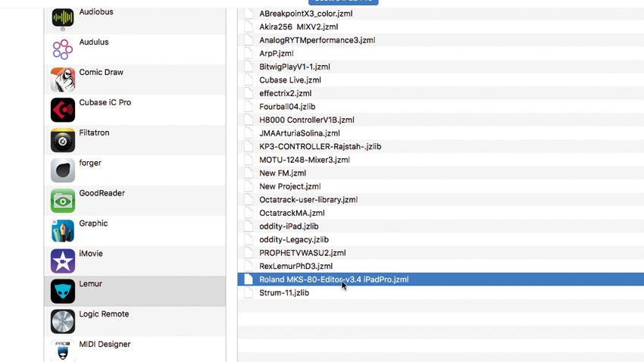Viewport: 644px width, 362px height.
Task: Click ABreakpointX3_color.jzml file name
Action: point(306,14)
